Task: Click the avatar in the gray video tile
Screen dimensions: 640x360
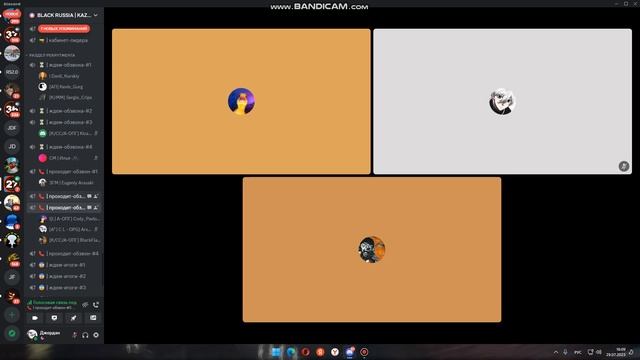Action: click(502, 102)
